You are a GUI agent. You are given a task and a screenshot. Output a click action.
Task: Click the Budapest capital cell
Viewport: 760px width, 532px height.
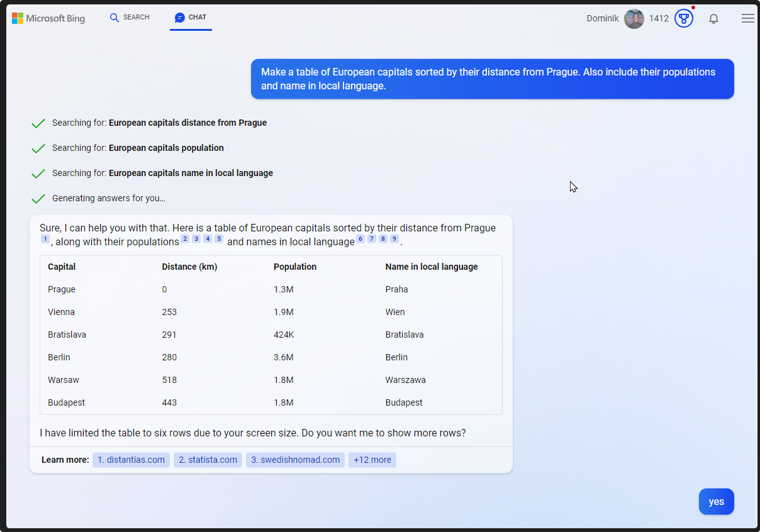pyautogui.click(x=66, y=402)
